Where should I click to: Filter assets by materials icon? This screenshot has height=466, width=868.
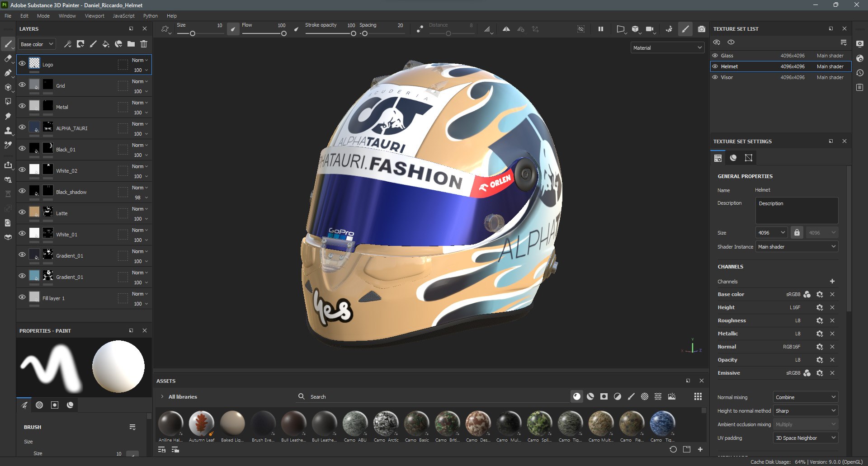[577, 396]
